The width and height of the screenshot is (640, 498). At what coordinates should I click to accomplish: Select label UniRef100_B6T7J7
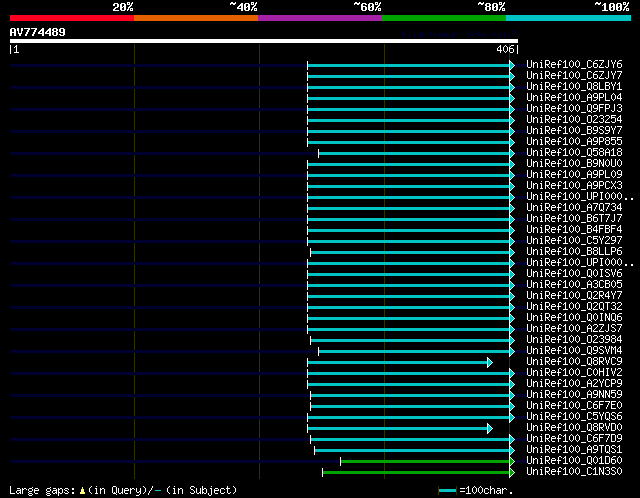[x=574, y=218]
